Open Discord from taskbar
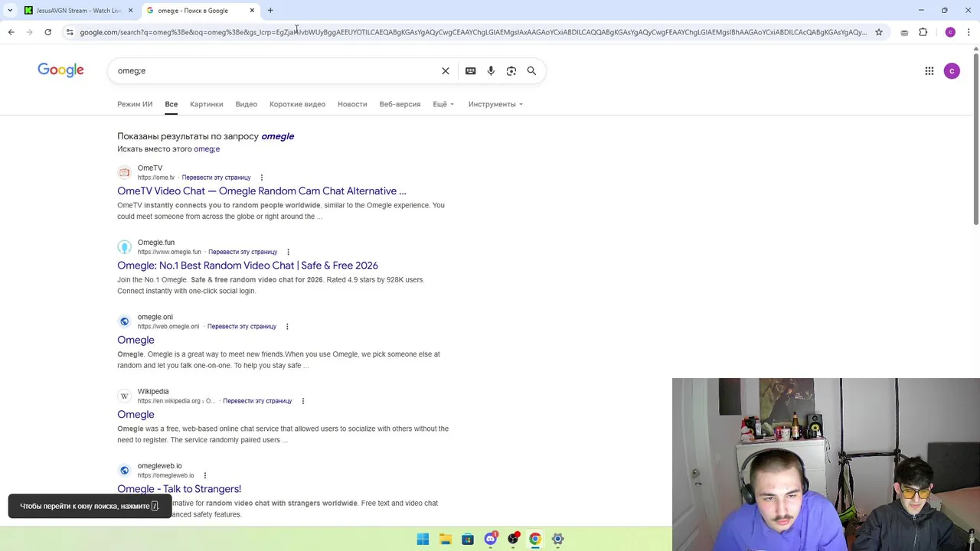This screenshot has width=980, height=551. pos(491,540)
